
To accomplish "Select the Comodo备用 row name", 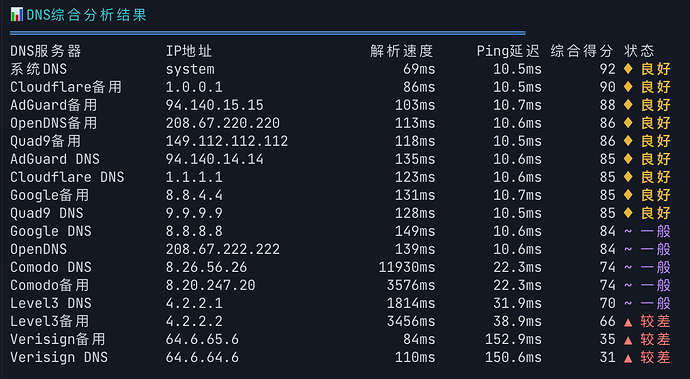I will point(50,286).
